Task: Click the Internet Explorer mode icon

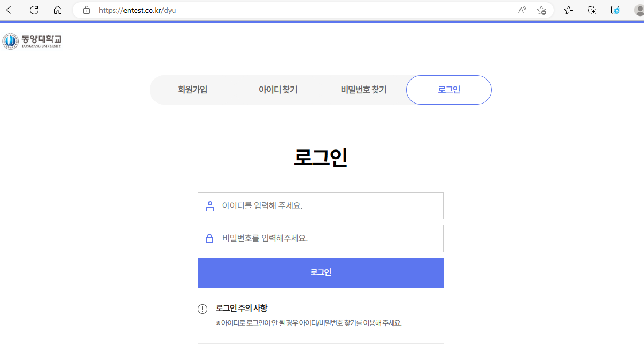Action: tap(616, 10)
